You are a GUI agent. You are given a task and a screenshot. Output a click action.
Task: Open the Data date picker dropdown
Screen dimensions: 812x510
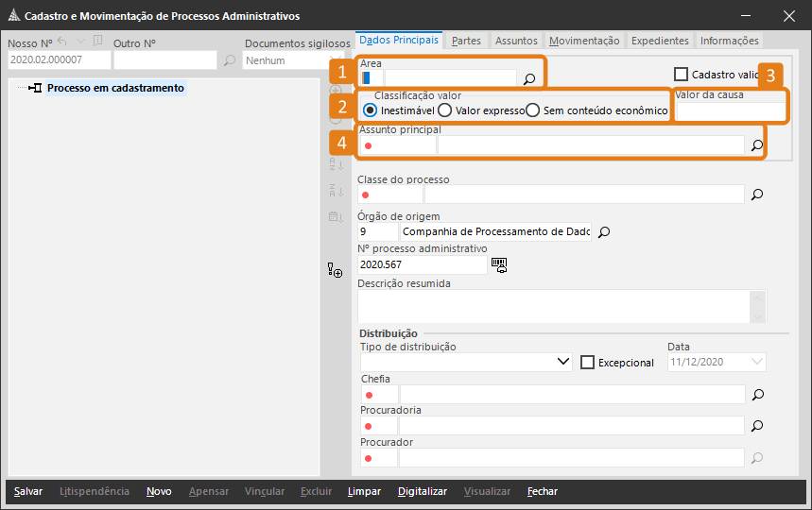pyautogui.click(x=756, y=363)
